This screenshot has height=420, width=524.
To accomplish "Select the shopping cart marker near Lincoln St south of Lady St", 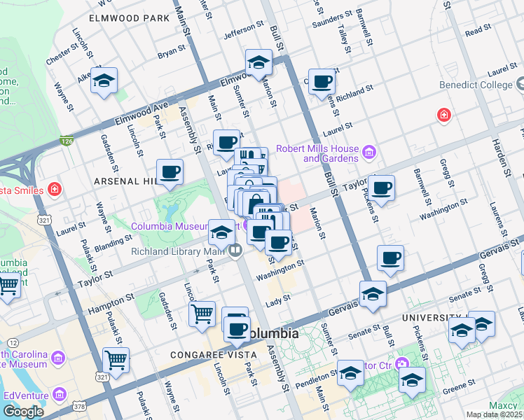I will tap(202, 315).
